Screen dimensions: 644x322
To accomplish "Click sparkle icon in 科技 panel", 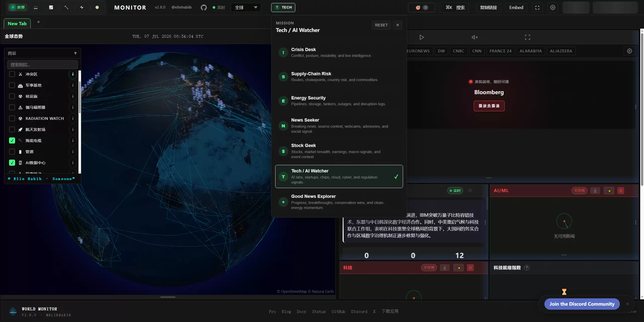I will (x=459, y=268).
